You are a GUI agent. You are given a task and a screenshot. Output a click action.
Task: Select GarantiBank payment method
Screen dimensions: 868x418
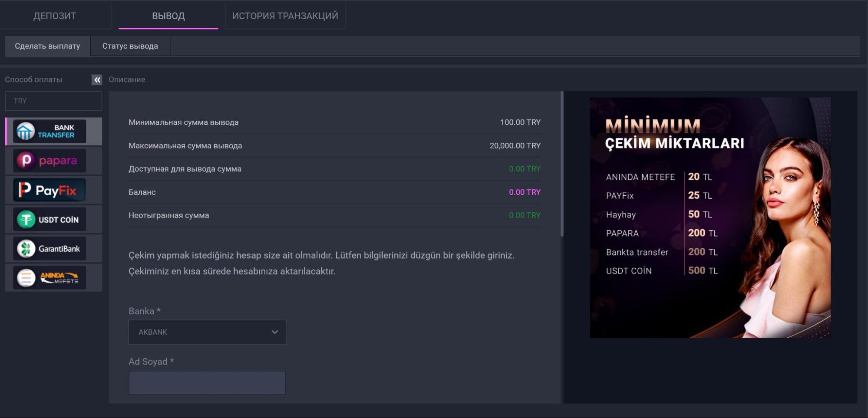click(x=53, y=248)
